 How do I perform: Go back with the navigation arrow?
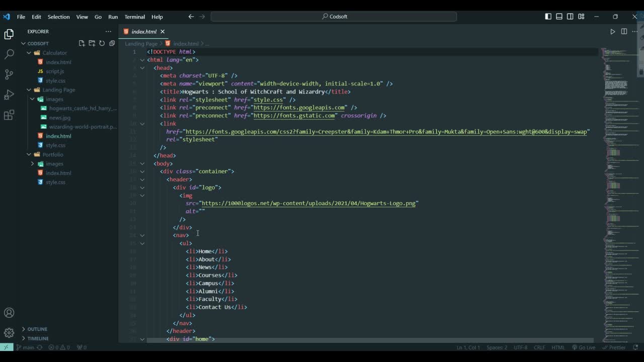click(x=191, y=17)
